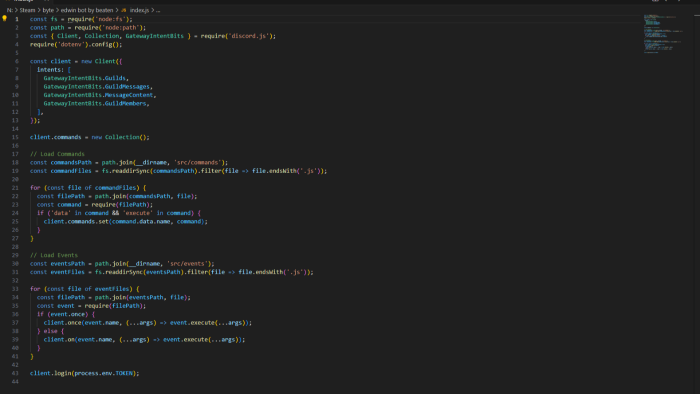The height and width of the screenshot is (394, 700).
Task: Click the yellow lightbulb code action icon
Action: tap(4, 19)
